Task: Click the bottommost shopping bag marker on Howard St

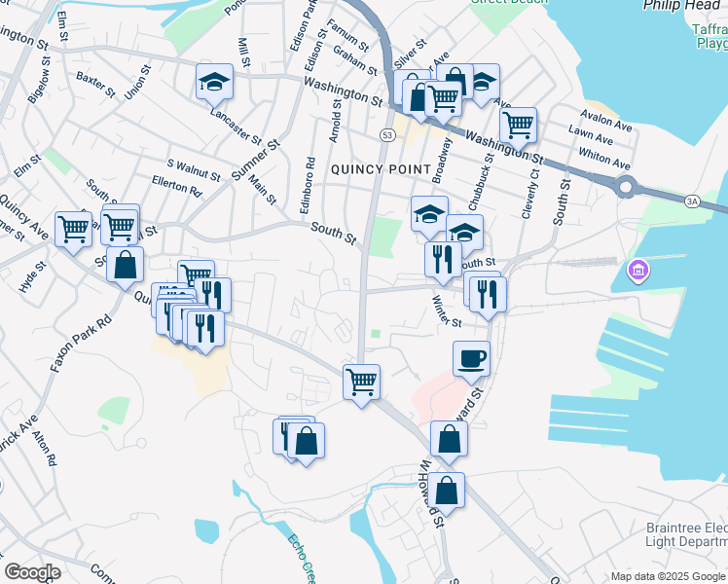Action: click(447, 491)
